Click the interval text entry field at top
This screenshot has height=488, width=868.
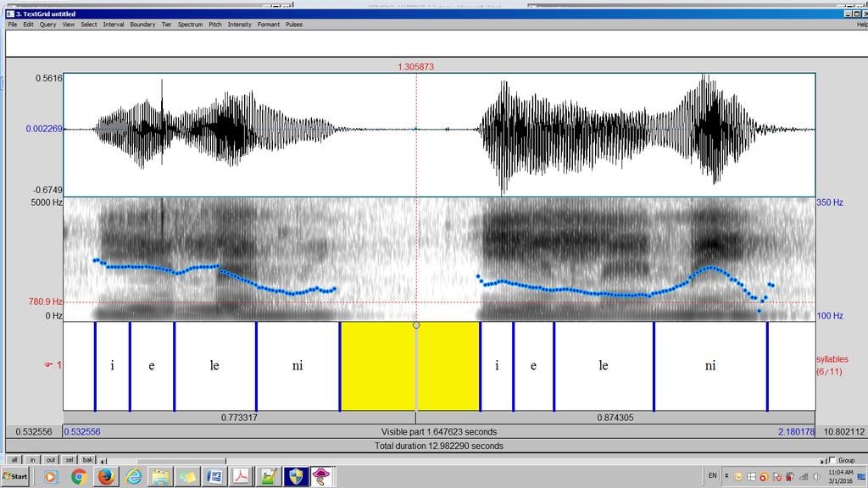coord(437,44)
